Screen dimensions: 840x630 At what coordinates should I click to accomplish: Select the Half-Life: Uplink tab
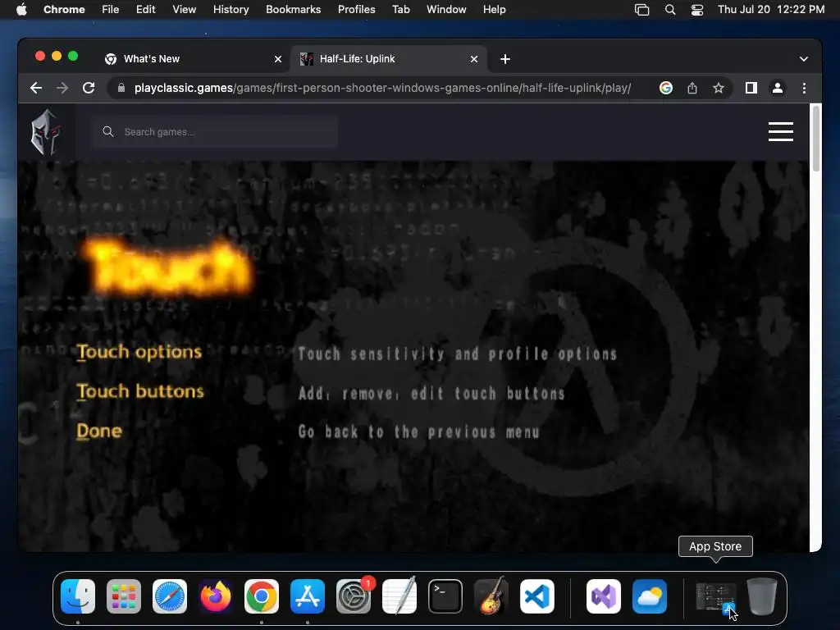(x=388, y=59)
